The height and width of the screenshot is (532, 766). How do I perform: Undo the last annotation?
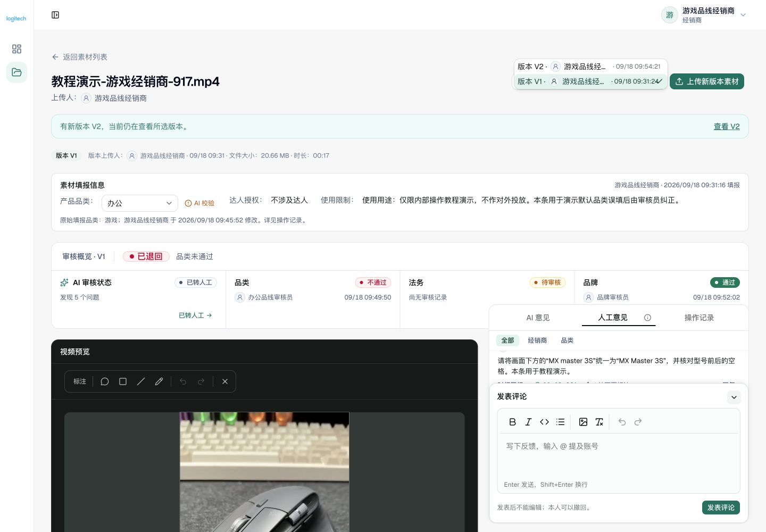coord(183,381)
